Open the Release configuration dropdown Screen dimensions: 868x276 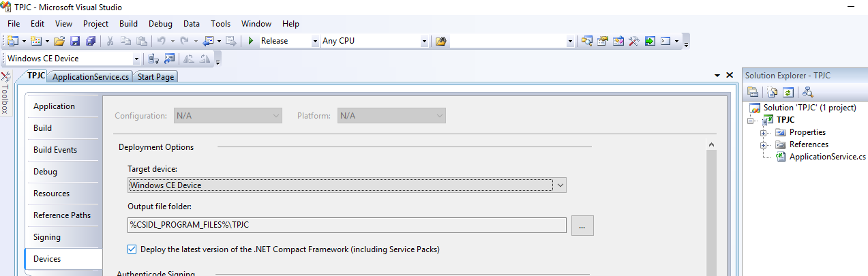point(315,41)
